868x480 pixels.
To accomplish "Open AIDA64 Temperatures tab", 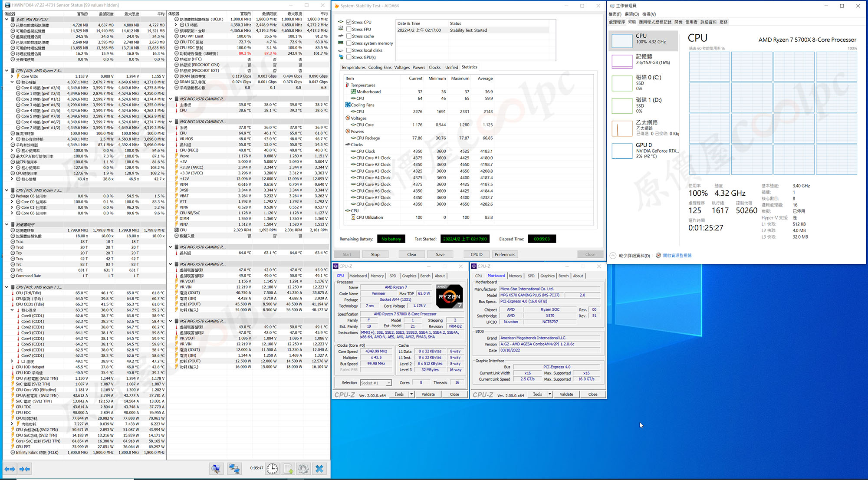I will coord(353,67).
